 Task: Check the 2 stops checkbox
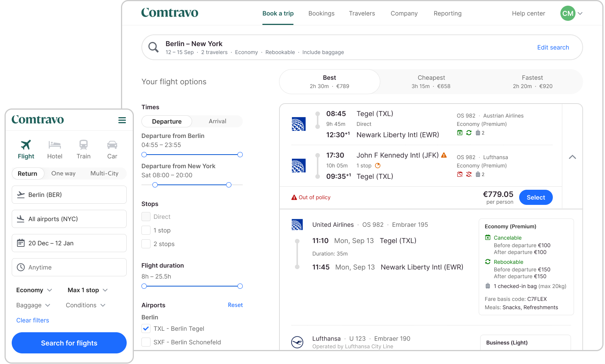click(x=146, y=244)
